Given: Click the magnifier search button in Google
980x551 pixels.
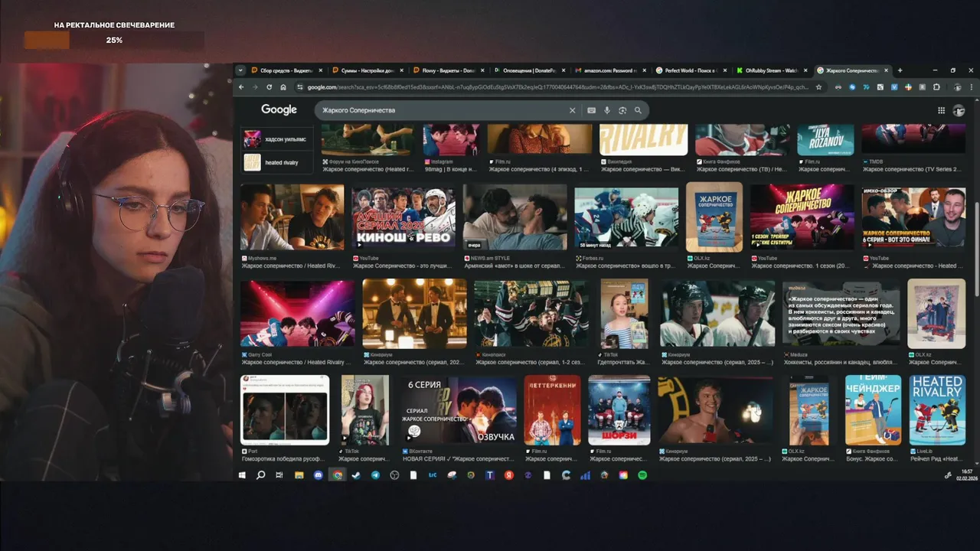Looking at the screenshot, I should point(637,110).
